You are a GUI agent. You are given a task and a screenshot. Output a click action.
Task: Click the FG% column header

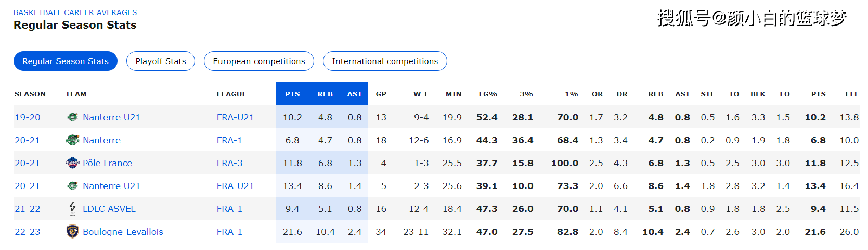(x=488, y=94)
